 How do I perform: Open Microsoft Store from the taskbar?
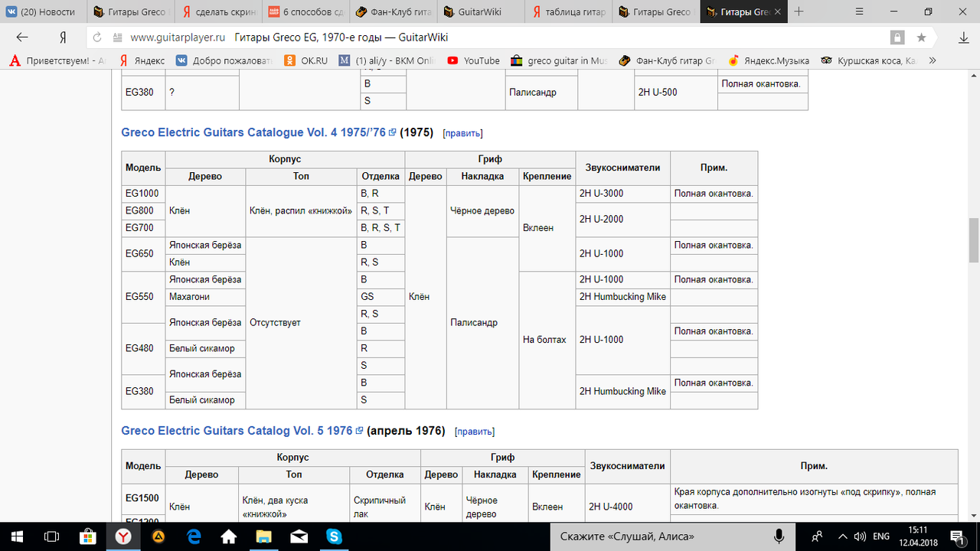point(88,536)
